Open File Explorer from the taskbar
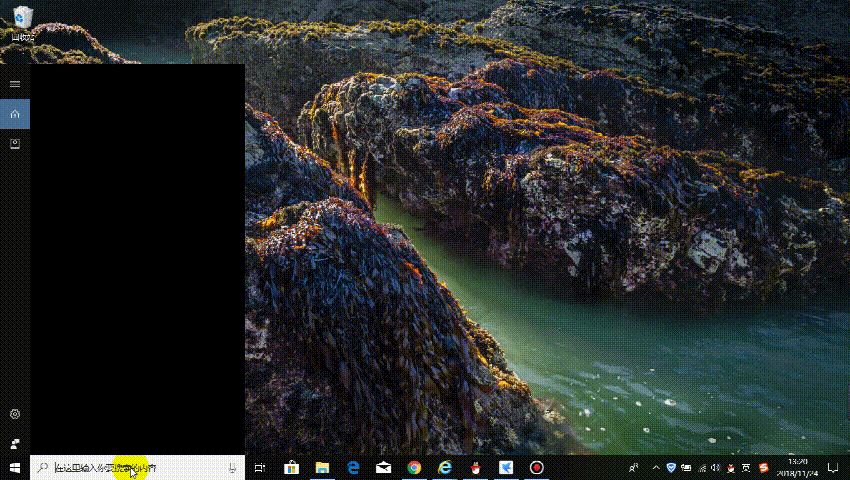This screenshot has height=480, width=850. coord(322,468)
